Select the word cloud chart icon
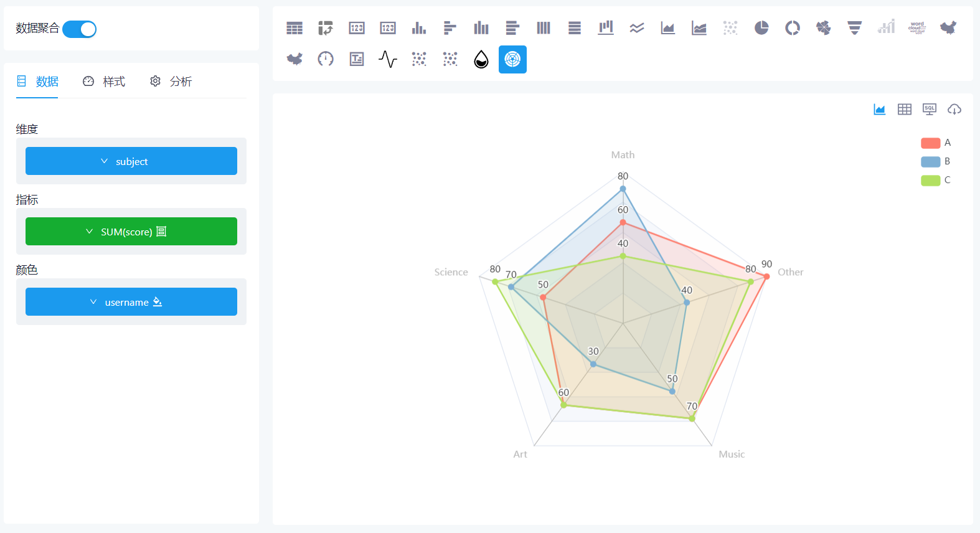This screenshot has width=980, height=533. pos(917,28)
